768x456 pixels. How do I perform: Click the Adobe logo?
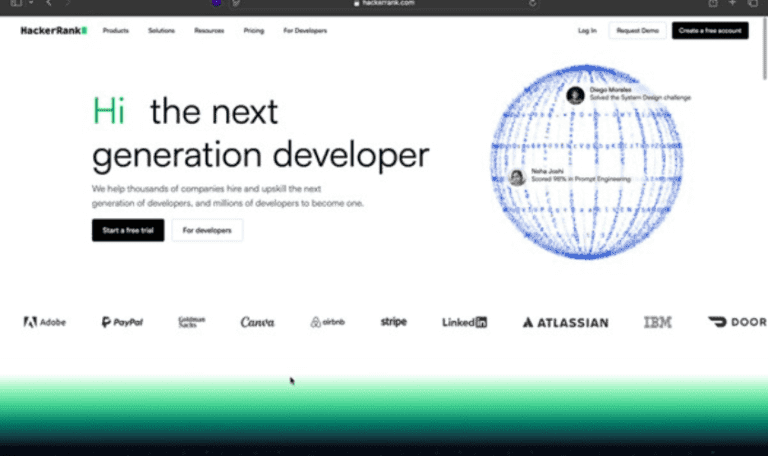(x=45, y=322)
